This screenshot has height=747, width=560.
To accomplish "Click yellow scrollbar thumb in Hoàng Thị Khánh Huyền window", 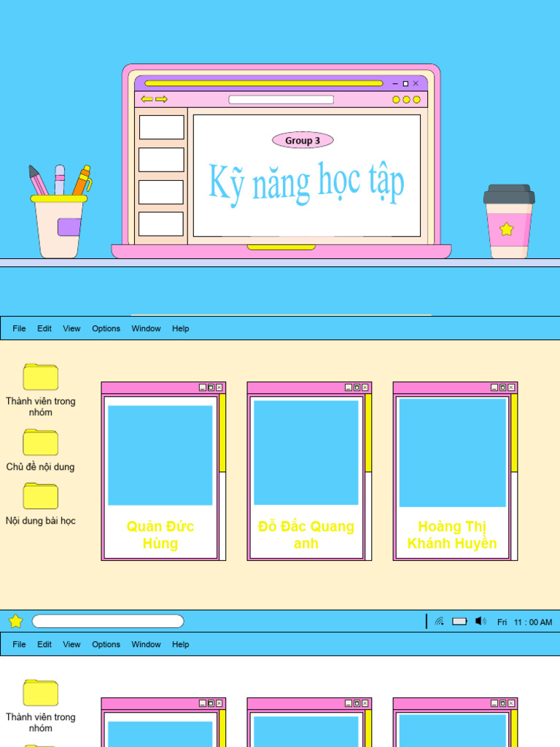I will coord(514,433).
